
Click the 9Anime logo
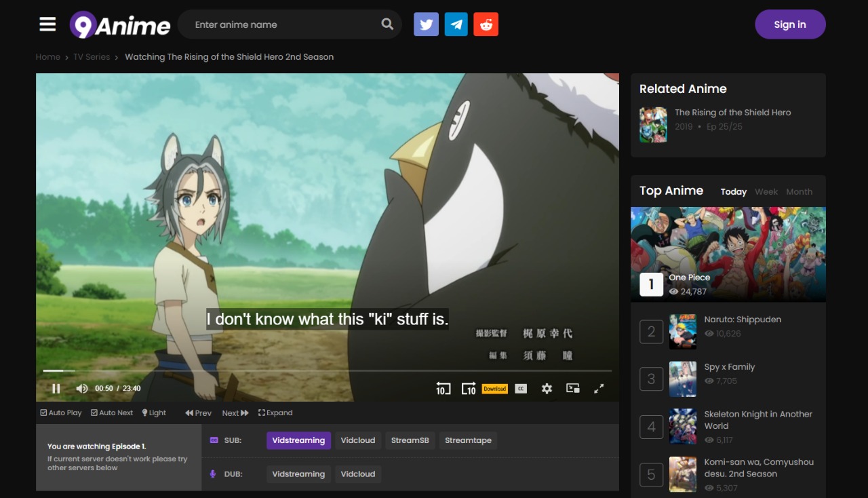pos(120,25)
